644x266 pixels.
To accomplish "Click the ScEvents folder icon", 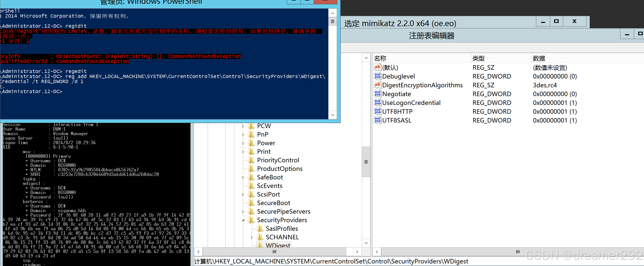I will tap(251, 186).
